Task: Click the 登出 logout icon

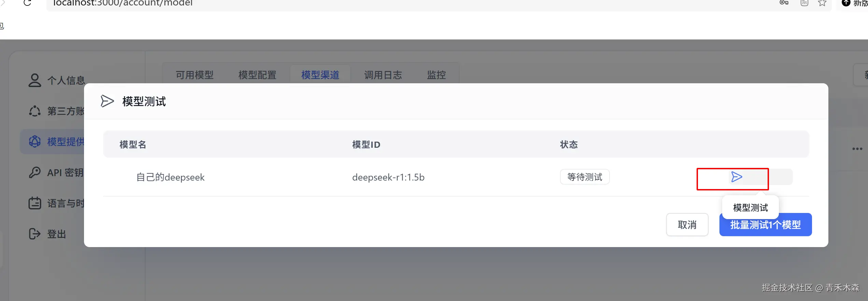Action: tap(35, 234)
